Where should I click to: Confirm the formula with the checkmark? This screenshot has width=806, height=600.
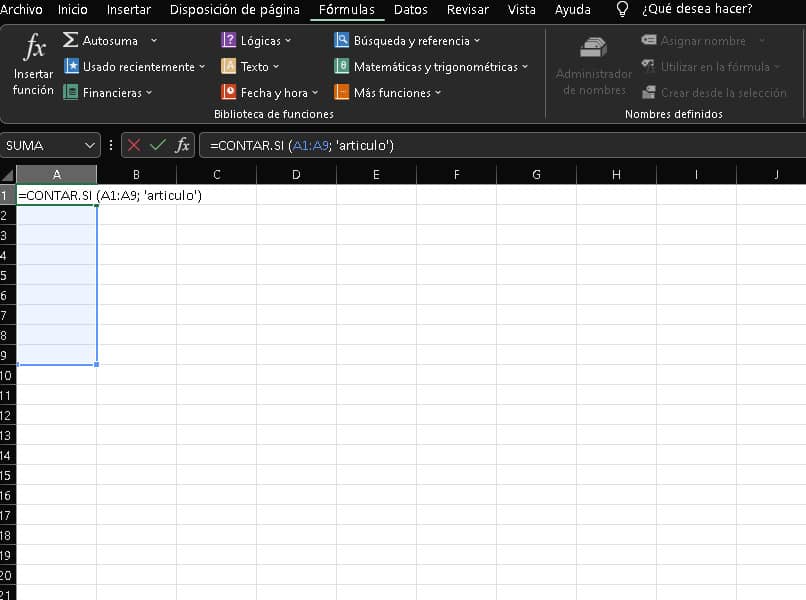coord(157,145)
